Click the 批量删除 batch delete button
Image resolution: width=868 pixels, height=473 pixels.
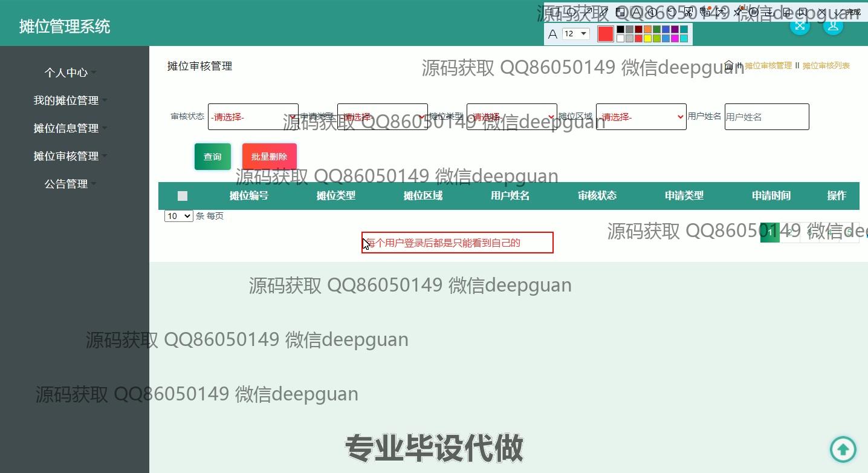[x=270, y=157]
